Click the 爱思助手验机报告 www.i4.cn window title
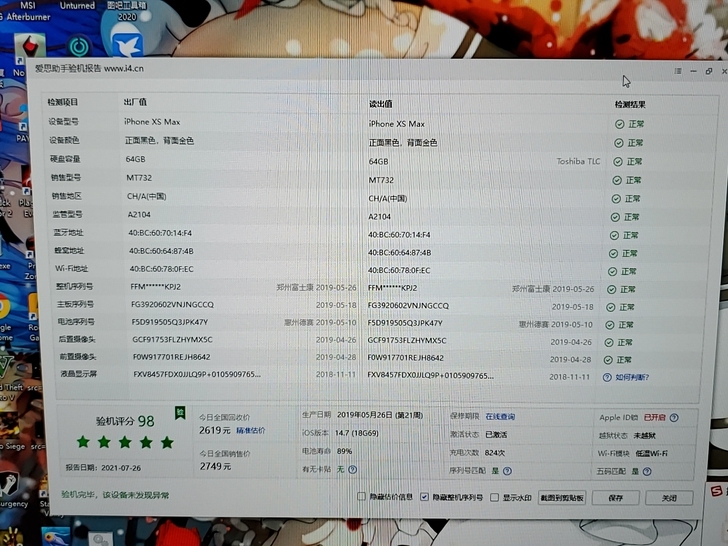Image resolution: width=728 pixels, height=546 pixels. pyautogui.click(x=89, y=69)
